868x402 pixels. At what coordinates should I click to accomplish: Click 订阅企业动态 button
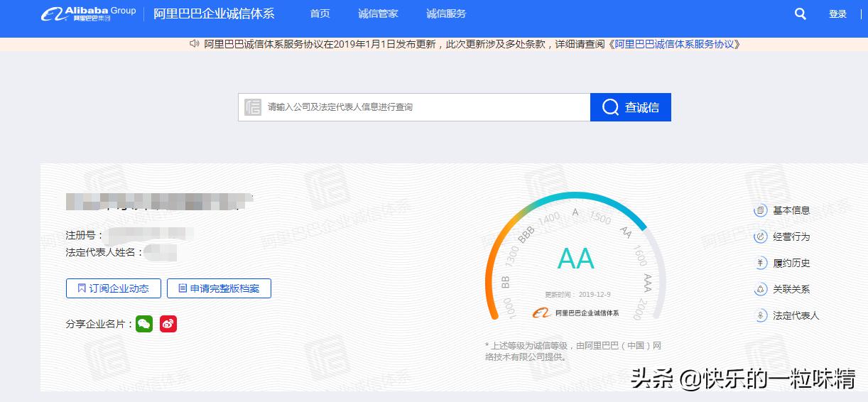pyautogui.click(x=114, y=288)
